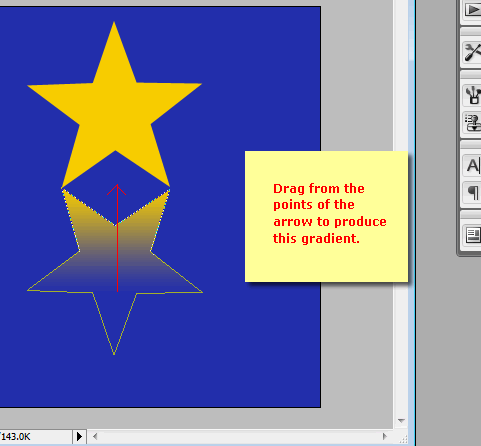Click the document size 143.0K readout
The width and height of the screenshot is (481, 446).
click(x=15, y=436)
